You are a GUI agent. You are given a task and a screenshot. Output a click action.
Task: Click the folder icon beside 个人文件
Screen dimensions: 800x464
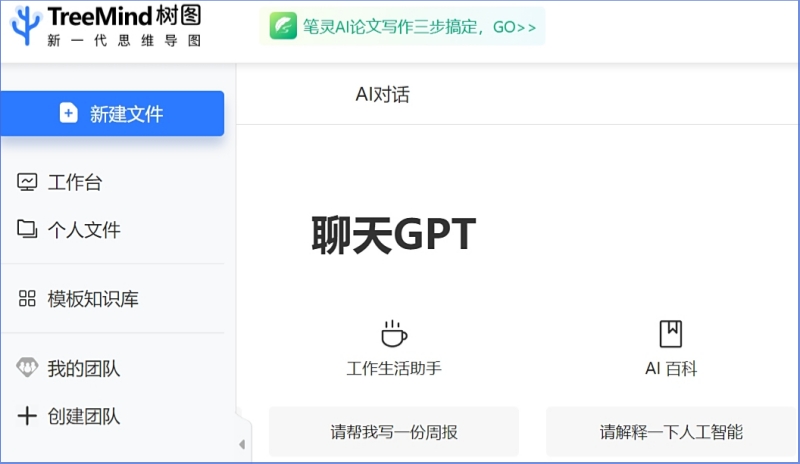tap(27, 229)
